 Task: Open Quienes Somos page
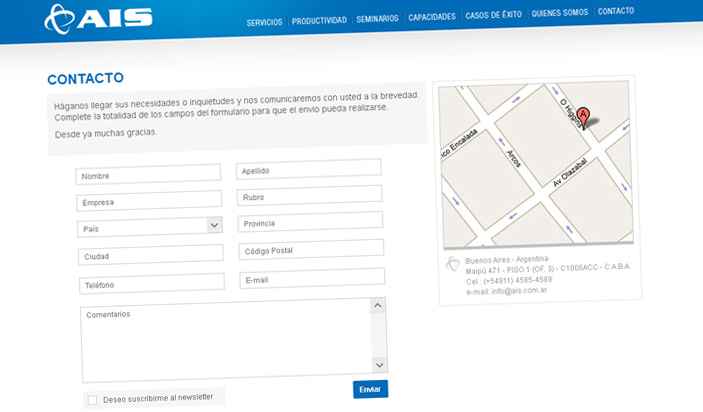tap(560, 14)
